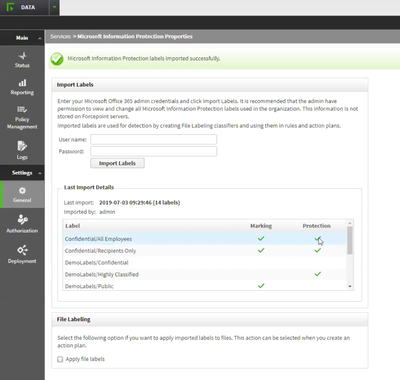Open the Reporting chart icon
400x380 pixels.
point(22,83)
